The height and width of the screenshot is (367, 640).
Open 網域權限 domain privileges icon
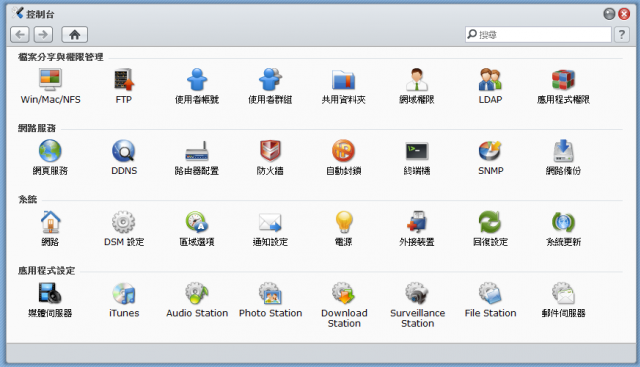417,79
